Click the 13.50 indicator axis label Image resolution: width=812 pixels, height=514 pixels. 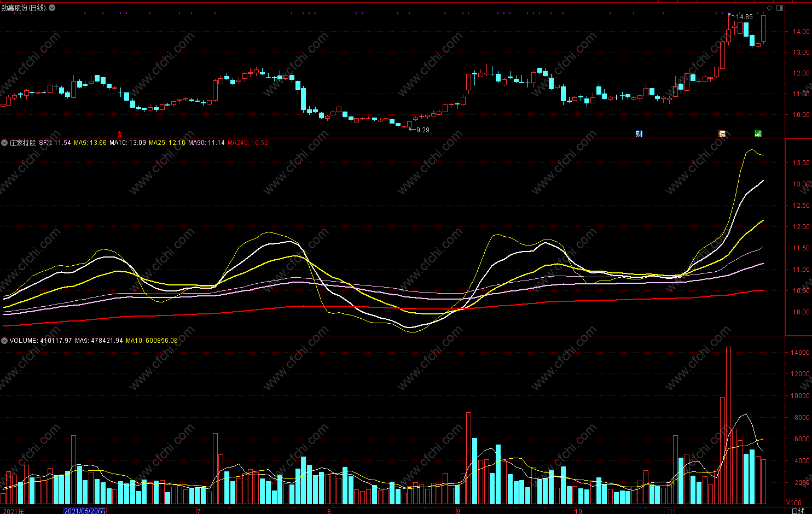point(801,163)
